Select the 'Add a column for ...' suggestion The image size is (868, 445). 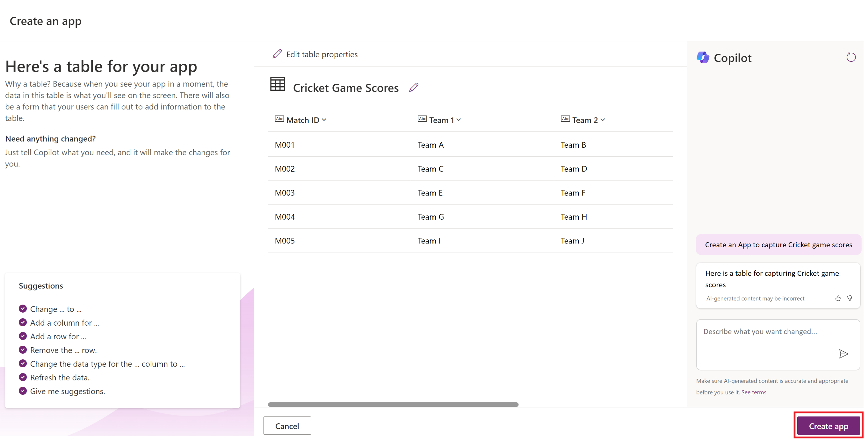pyautogui.click(x=64, y=322)
